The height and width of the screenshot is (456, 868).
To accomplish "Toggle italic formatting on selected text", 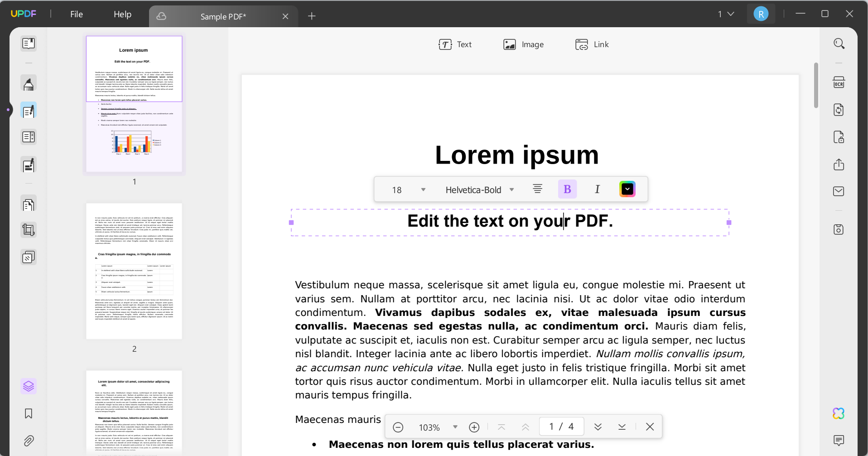I will [x=597, y=189].
